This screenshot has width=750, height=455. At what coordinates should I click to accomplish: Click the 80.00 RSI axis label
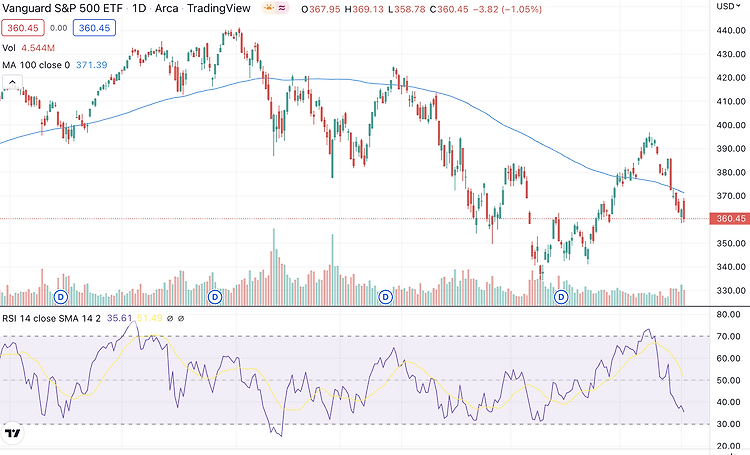pyautogui.click(x=728, y=314)
